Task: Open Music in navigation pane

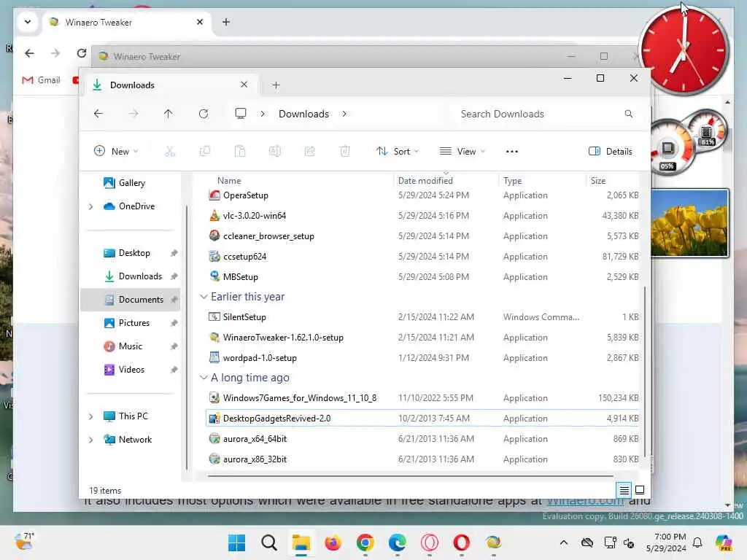Action: (131, 346)
